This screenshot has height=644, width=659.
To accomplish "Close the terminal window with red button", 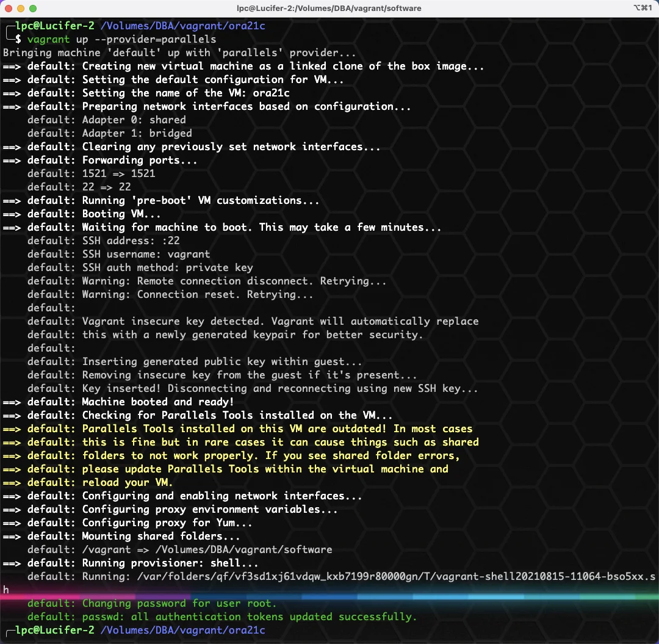I will point(8,9).
